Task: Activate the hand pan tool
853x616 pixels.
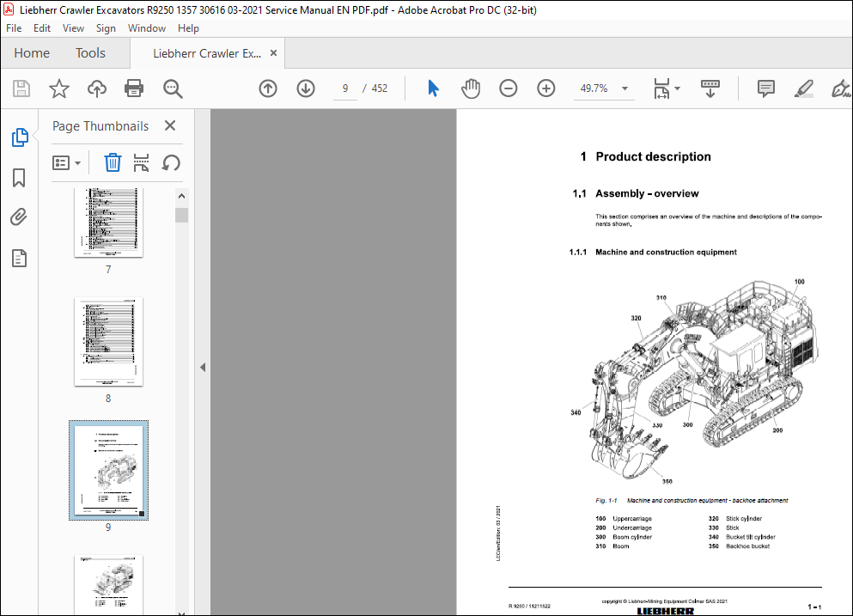Action: click(x=471, y=88)
